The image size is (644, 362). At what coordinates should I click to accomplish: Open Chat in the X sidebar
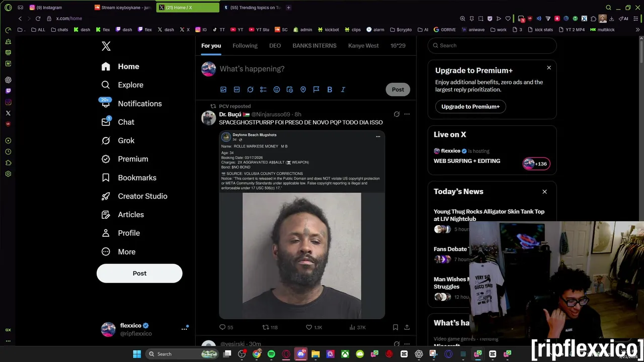[118, 122]
